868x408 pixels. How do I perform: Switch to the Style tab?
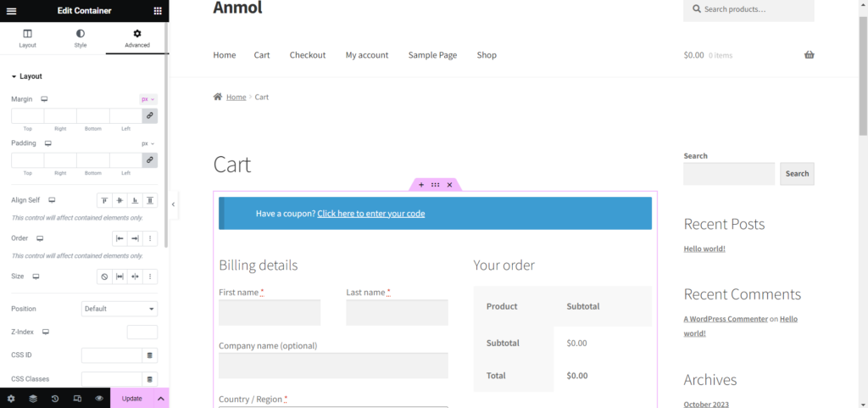tap(81, 39)
